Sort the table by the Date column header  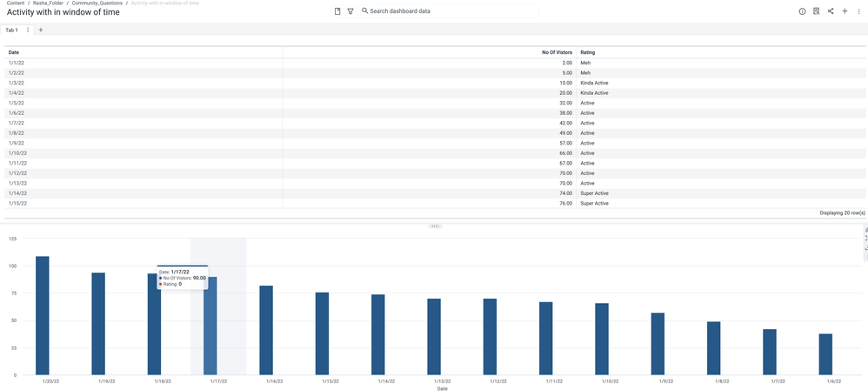pos(14,52)
